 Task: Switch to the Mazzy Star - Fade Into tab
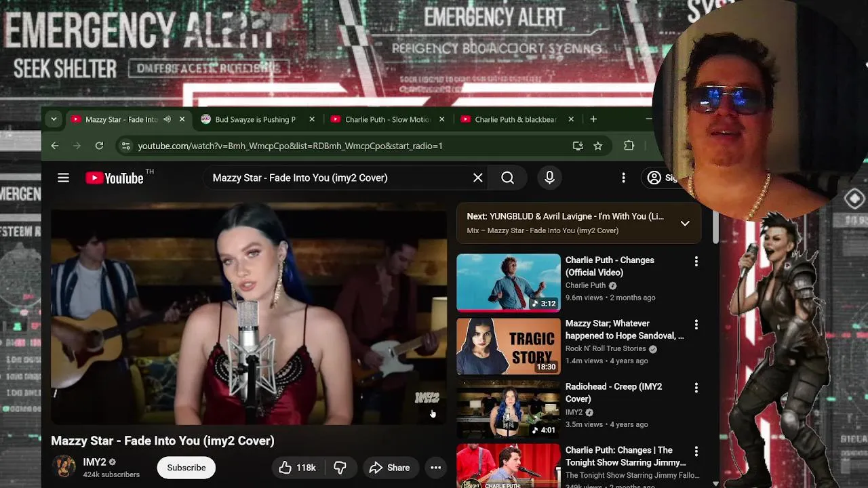pyautogui.click(x=121, y=119)
